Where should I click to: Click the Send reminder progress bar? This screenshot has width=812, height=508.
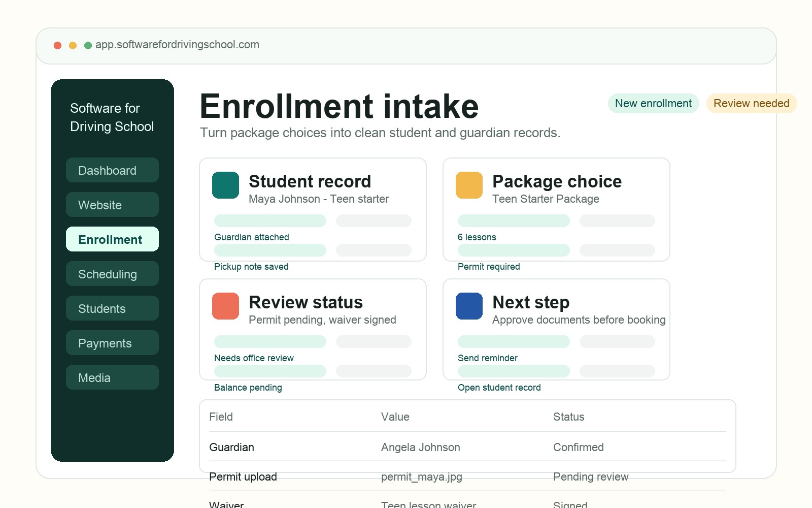pos(514,341)
